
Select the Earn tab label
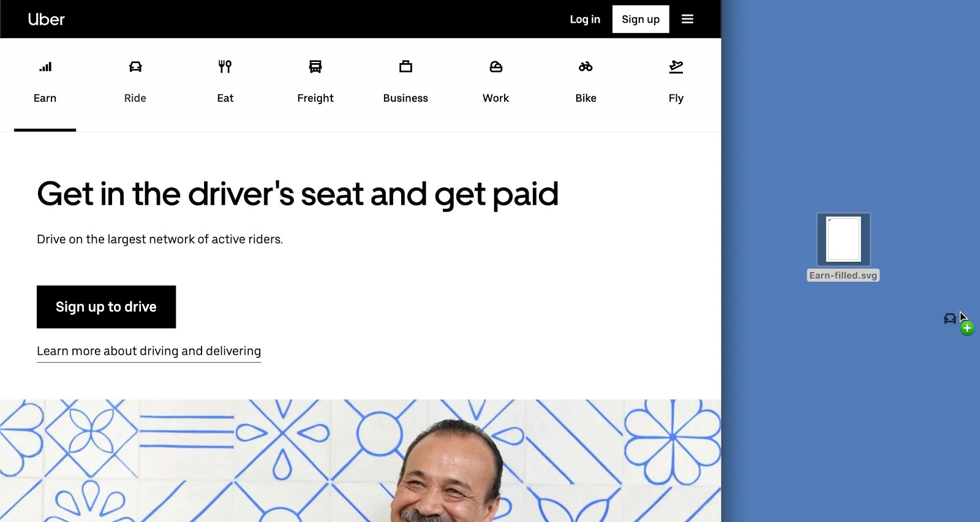tap(45, 98)
